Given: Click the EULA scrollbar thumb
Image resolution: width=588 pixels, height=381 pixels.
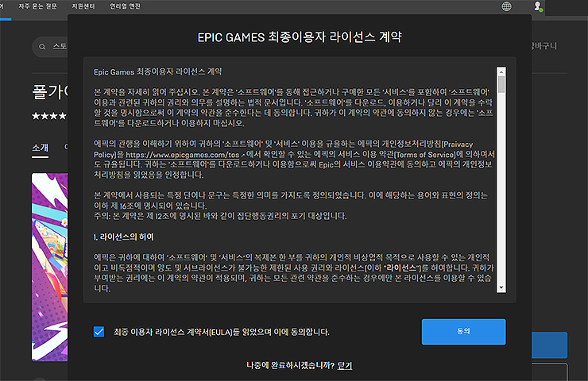Looking at the screenshot, I should coord(501,84).
